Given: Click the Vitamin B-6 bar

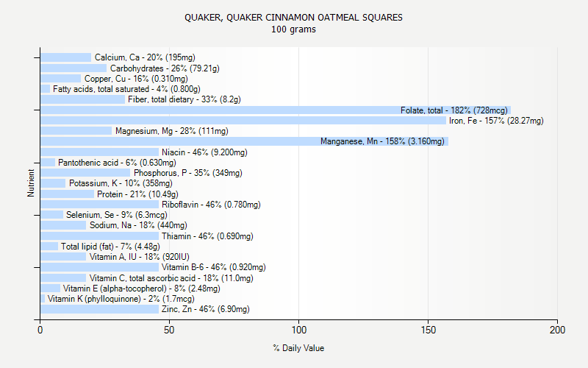Looking at the screenshot, I should click(100, 267).
